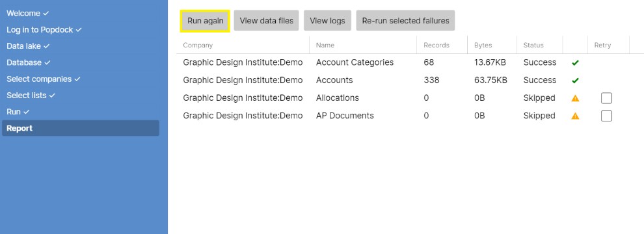
Task: Tick the Retry checkbox for Allocations
Action: click(x=606, y=98)
